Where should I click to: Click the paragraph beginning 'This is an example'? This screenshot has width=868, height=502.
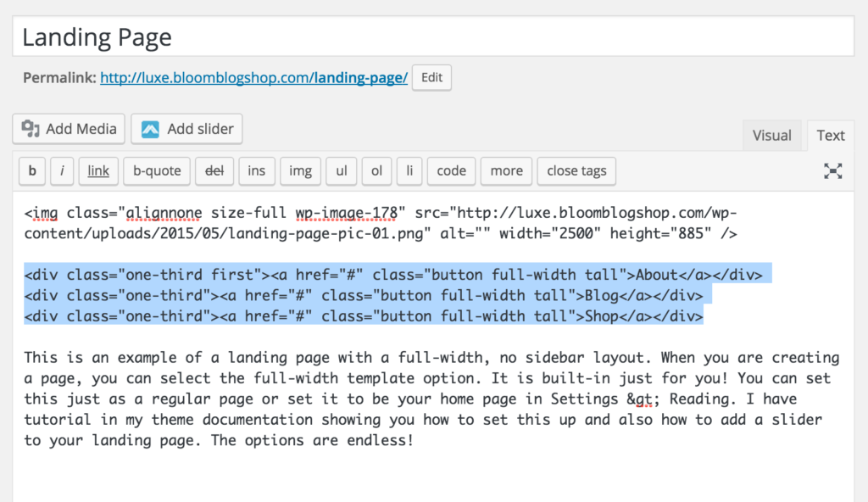(431, 399)
